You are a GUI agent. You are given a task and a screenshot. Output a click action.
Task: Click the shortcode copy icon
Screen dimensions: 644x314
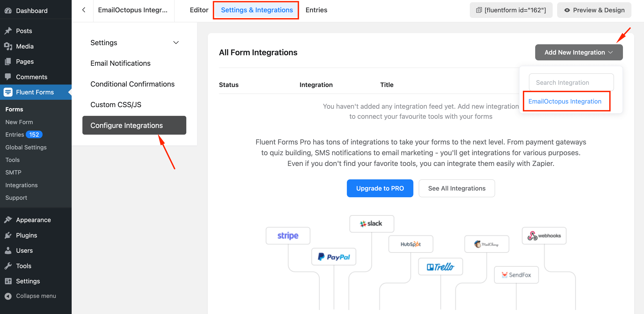click(479, 10)
